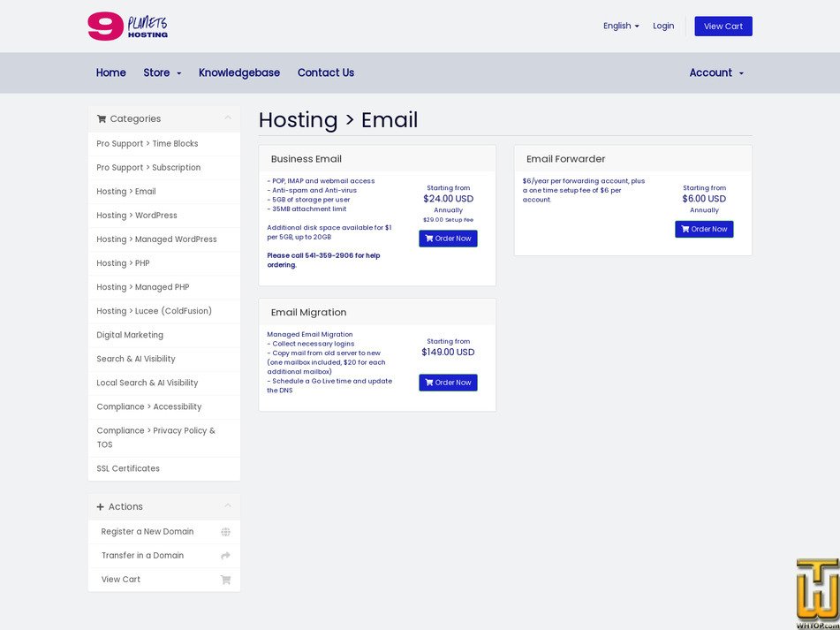The width and height of the screenshot is (840, 630).
Task: Click the shopping cart icon in the Categories header
Action: (x=102, y=119)
